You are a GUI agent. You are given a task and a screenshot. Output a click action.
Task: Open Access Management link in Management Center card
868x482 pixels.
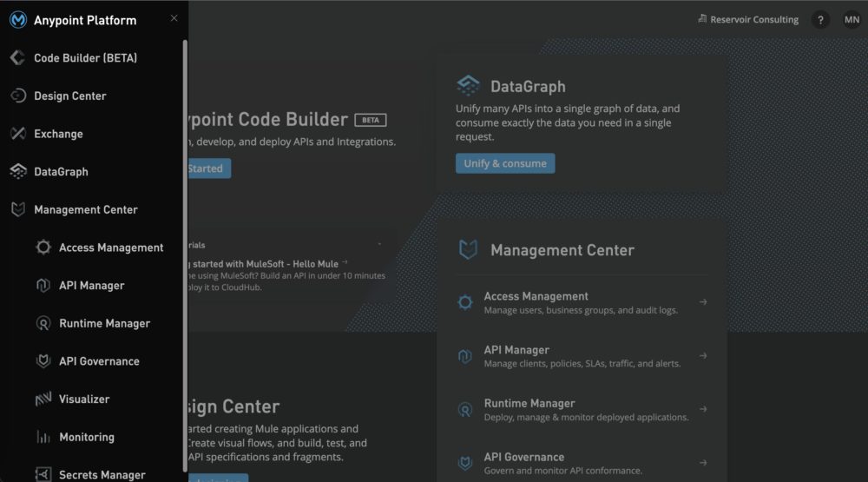pyautogui.click(x=536, y=296)
